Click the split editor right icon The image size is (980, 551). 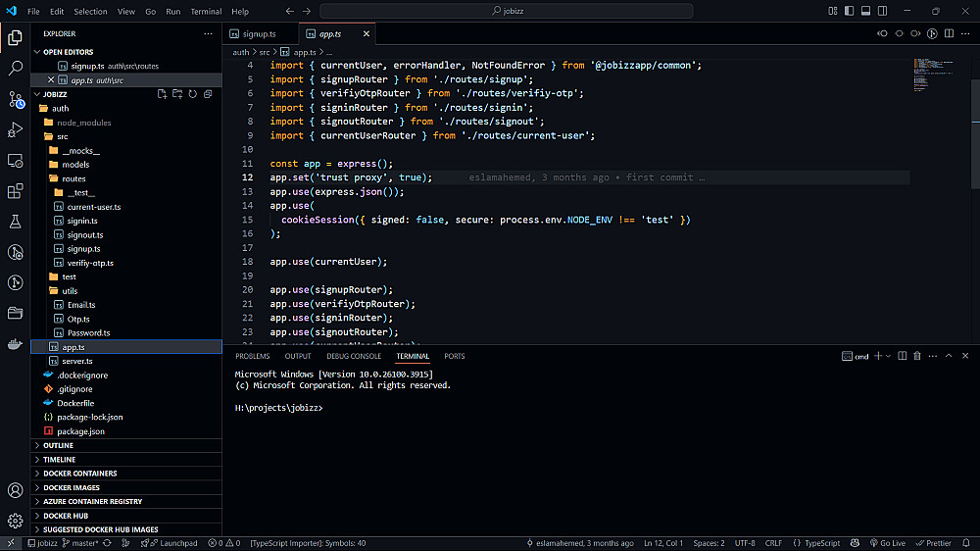point(950,33)
